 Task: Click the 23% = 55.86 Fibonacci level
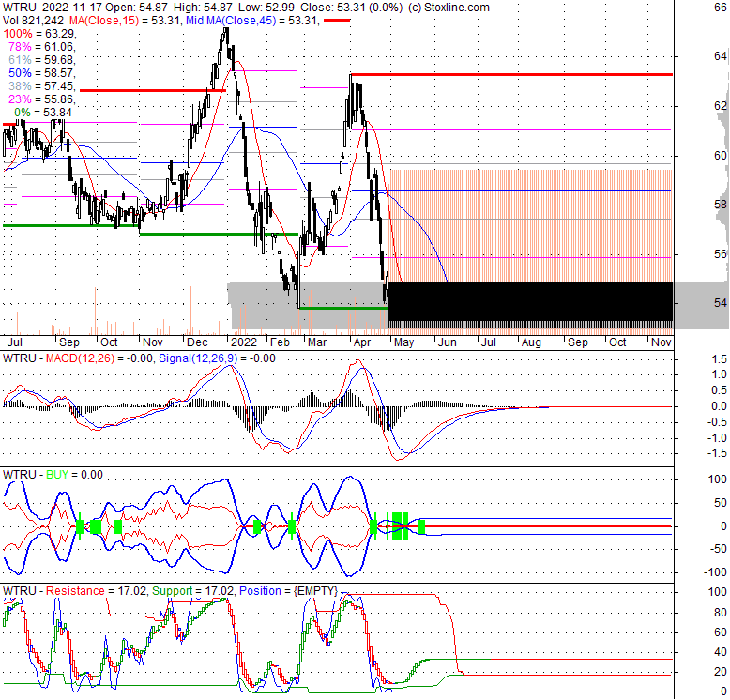(42, 99)
